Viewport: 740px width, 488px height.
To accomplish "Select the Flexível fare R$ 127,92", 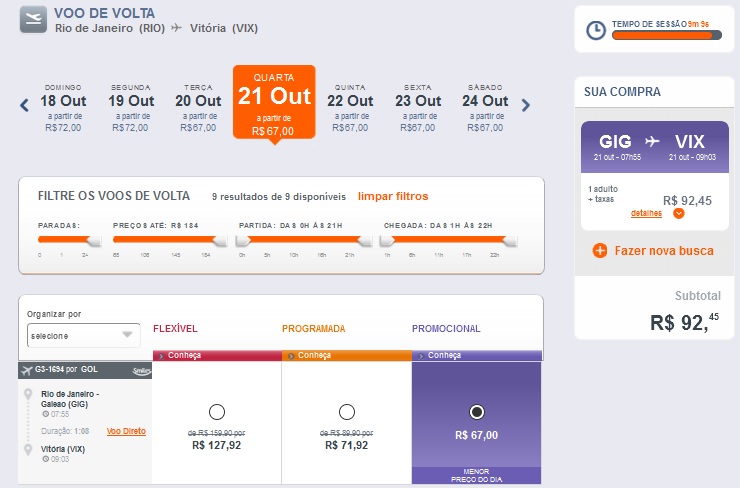I will [x=217, y=411].
